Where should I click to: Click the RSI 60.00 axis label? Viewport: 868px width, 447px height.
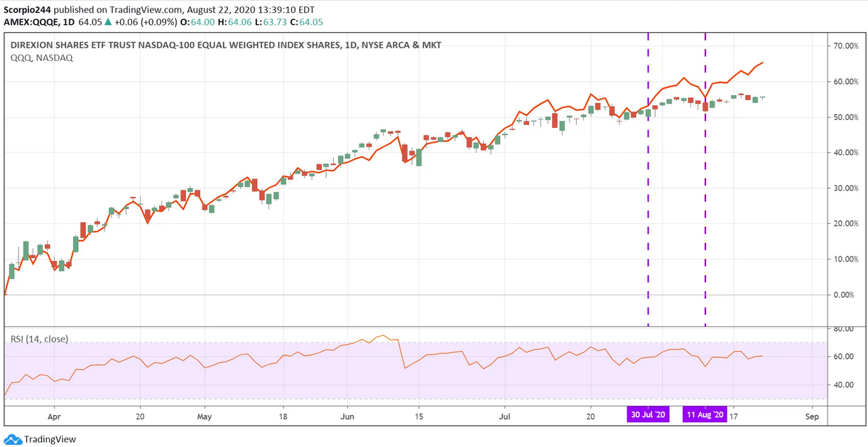842,357
